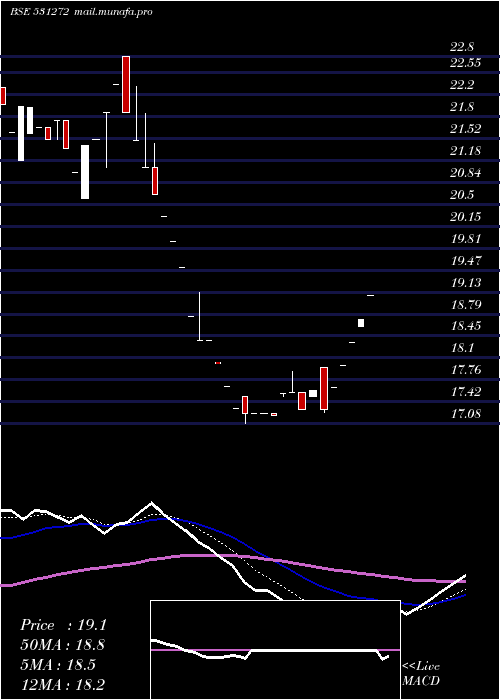Click the 17.76 price level label

[466, 369]
